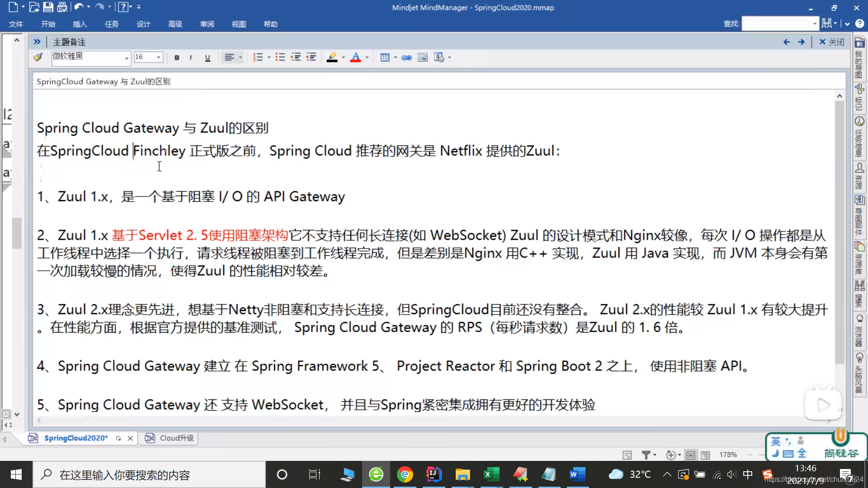This screenshot has width=868, height=488.
Task: Insert an image into the notes
Action: (x=423, y=57)
